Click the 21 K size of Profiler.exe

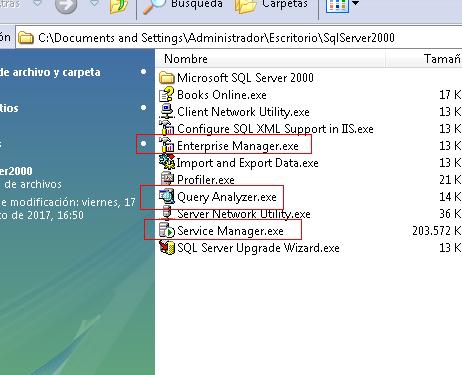point(450,180)
